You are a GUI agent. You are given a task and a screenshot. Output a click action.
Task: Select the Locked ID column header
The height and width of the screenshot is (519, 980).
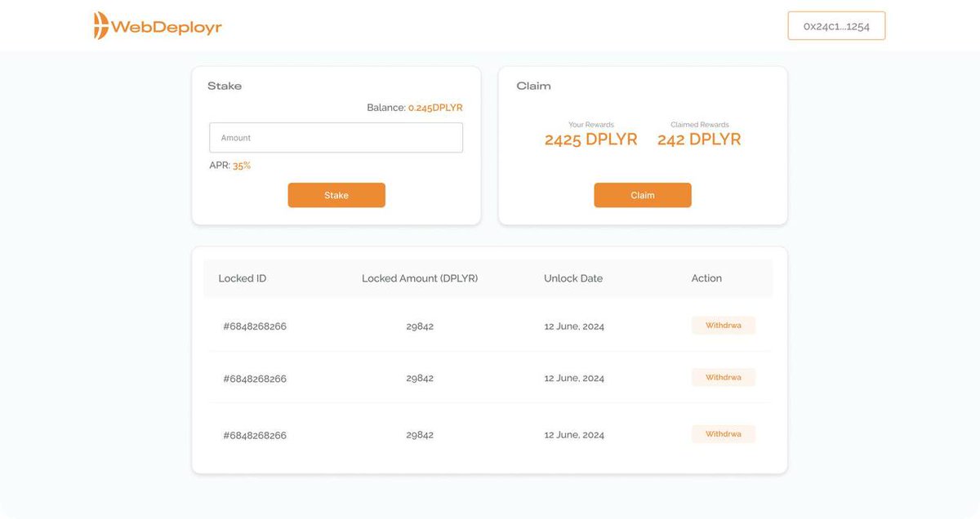point(242,277)
